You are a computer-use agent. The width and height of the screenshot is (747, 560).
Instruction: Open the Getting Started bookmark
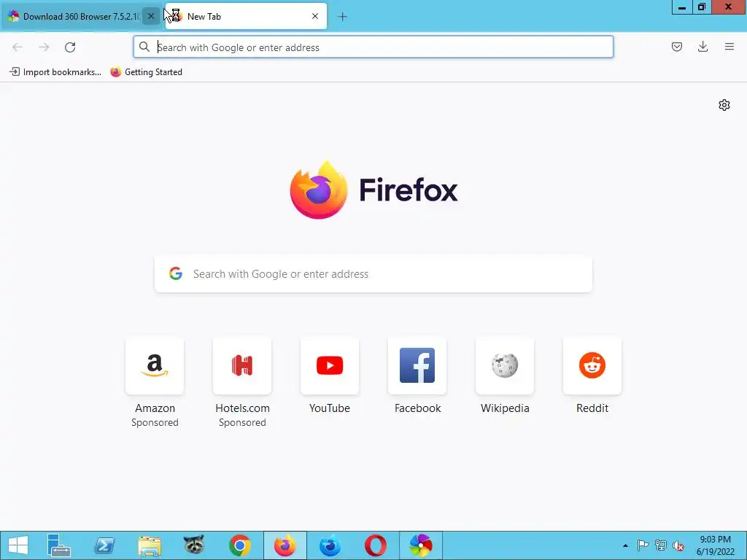tap(146, 72)
